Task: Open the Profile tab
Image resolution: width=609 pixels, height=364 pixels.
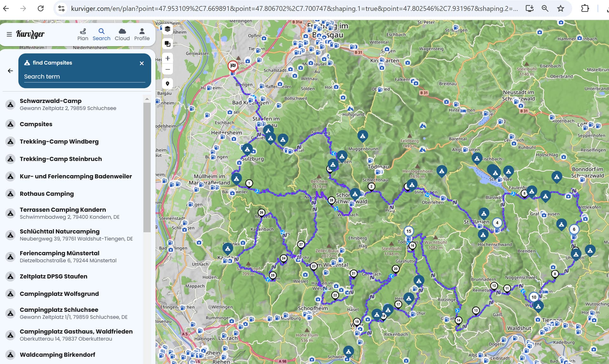Action: coord(142,34)
